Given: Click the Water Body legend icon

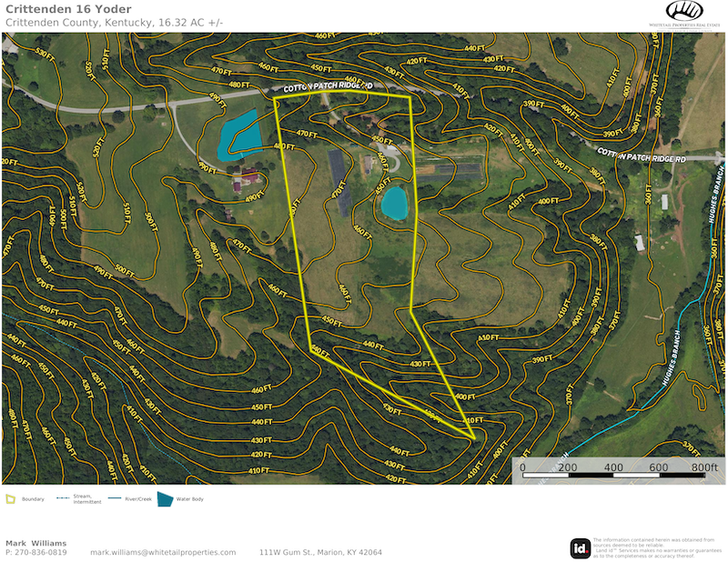Looking at the screenshot, I should click(165, 499).
